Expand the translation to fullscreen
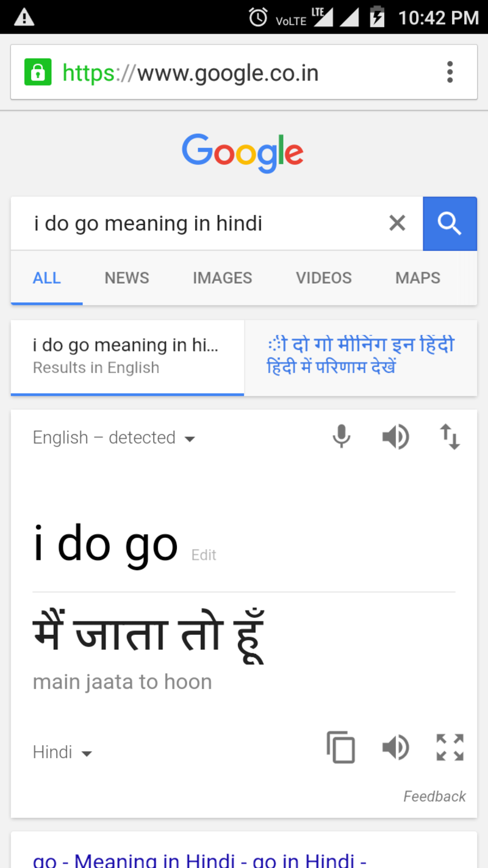Viewport: 488px width, 868px height. click(450, 747)
